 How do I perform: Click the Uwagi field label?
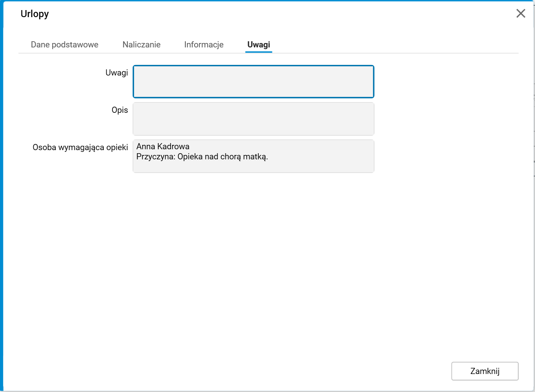pyautogui.click(x=116, y=73)
